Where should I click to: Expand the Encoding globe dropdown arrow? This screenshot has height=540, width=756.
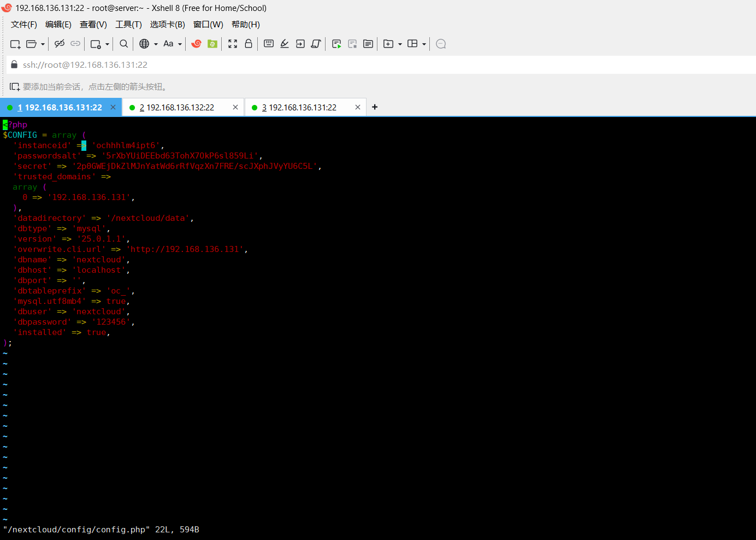[x=156, y=44]
